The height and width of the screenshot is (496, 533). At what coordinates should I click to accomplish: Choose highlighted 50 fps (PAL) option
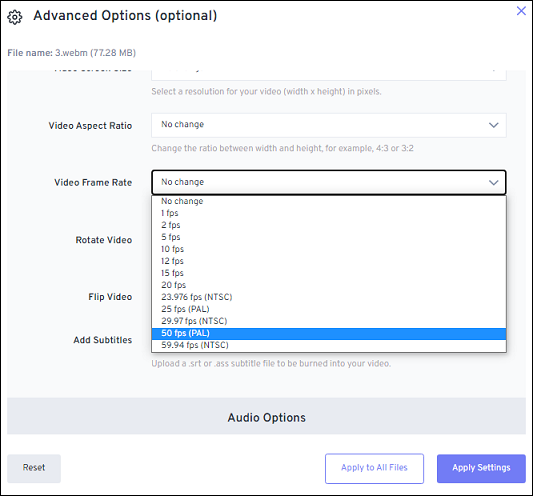point(329,333)
